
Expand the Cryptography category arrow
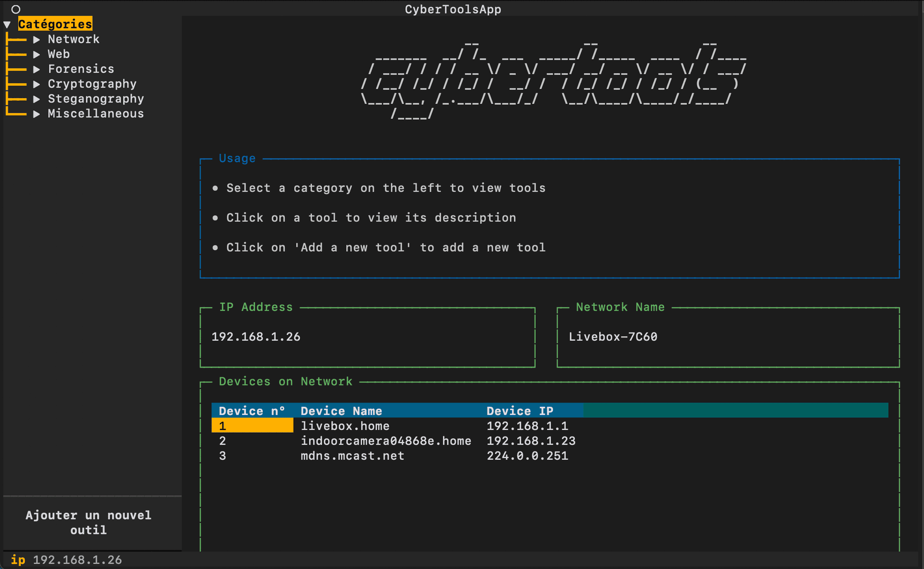tap(37, 84)
